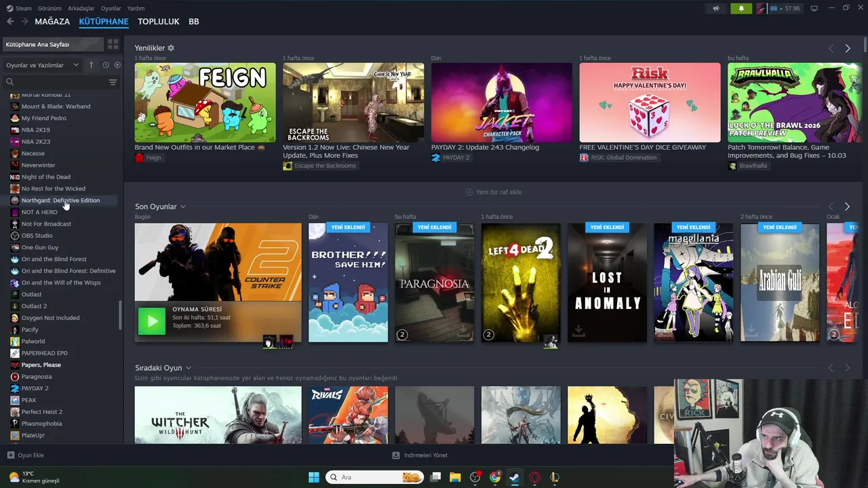Filter library by recent activity clock icon
Screen dimensions: 868x488
(x=106, y=65)
